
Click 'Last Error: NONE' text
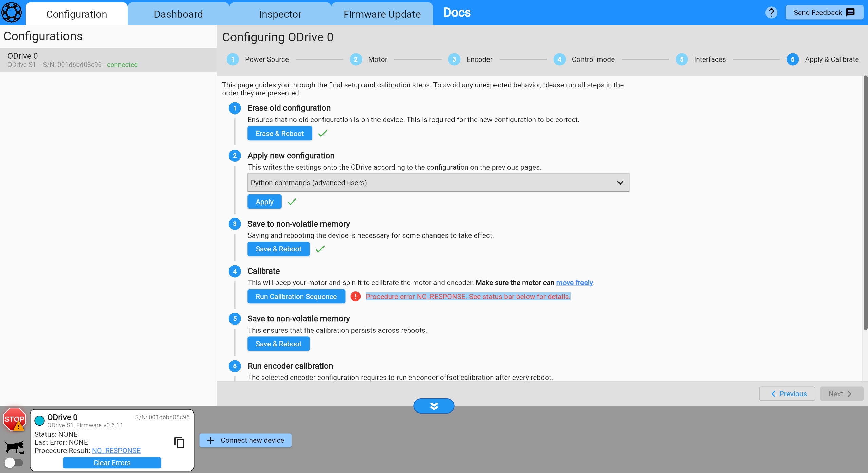[61, 442]
